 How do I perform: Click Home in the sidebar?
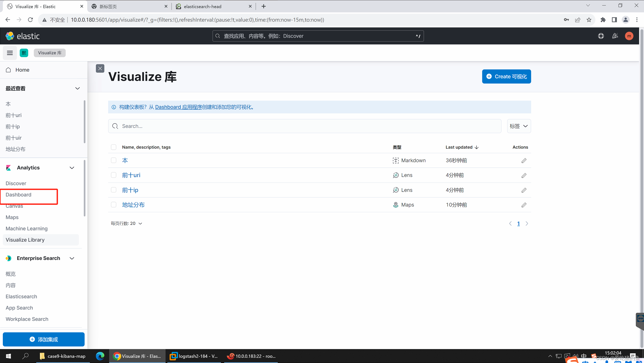[22, 70]
